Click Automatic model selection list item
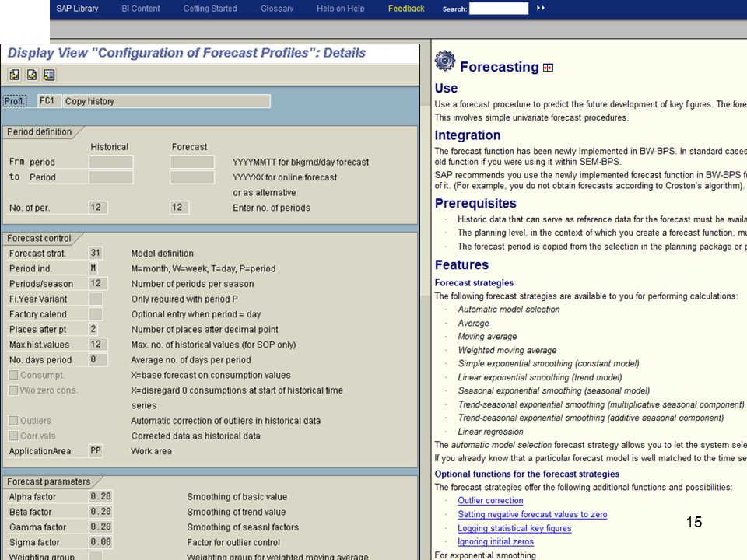 (509, 310)
